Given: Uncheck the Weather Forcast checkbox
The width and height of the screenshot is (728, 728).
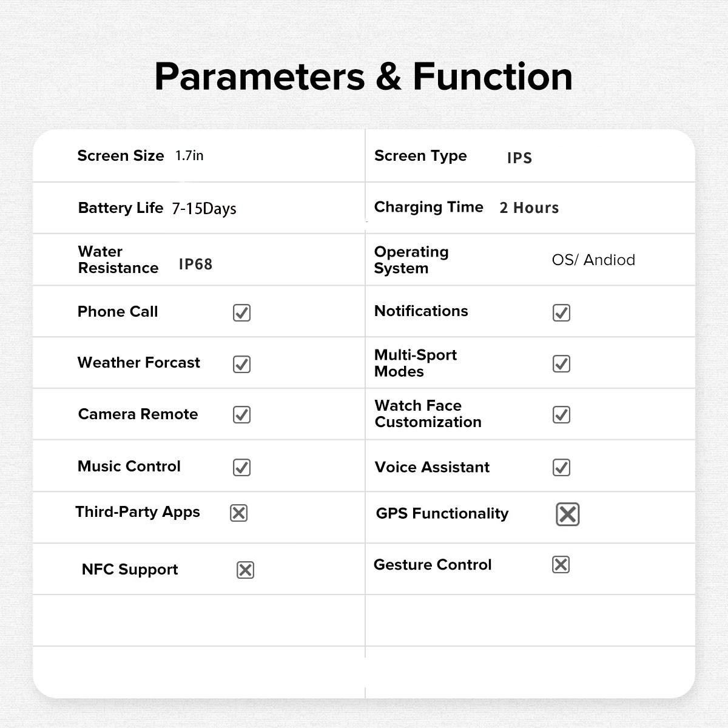Looking at the screenshot, I should [241, 364].
